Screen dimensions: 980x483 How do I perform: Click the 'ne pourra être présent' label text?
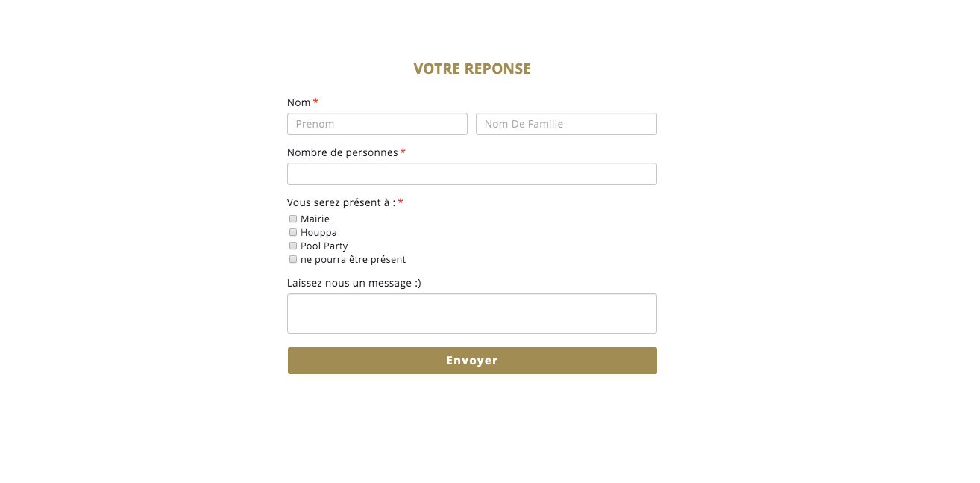353,260
